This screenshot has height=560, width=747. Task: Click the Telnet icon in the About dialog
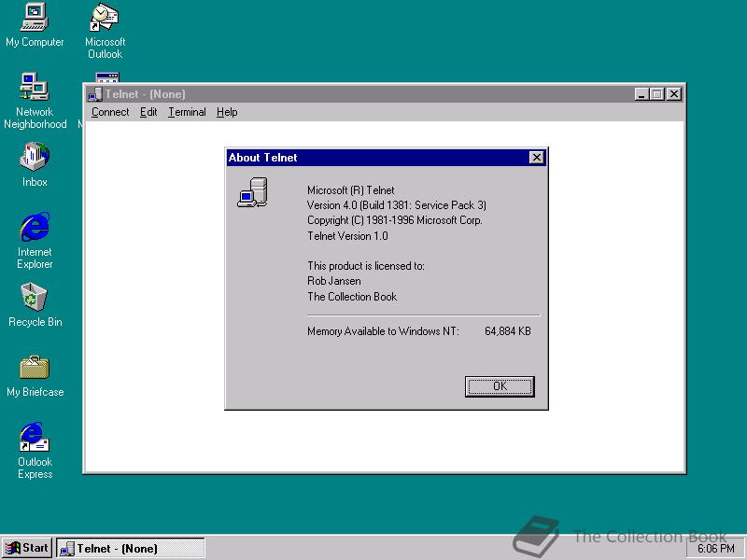click(252, 192)
